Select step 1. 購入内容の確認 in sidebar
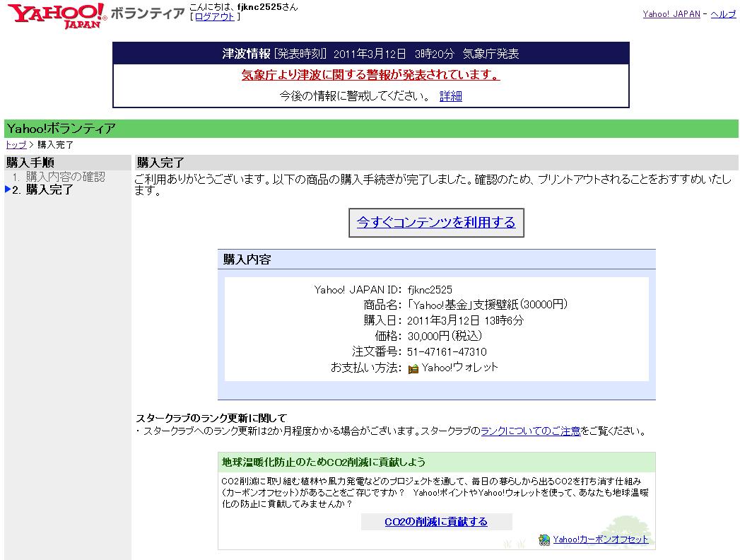The height and width of the screenshot is (560, 740). tap(59, 177)
